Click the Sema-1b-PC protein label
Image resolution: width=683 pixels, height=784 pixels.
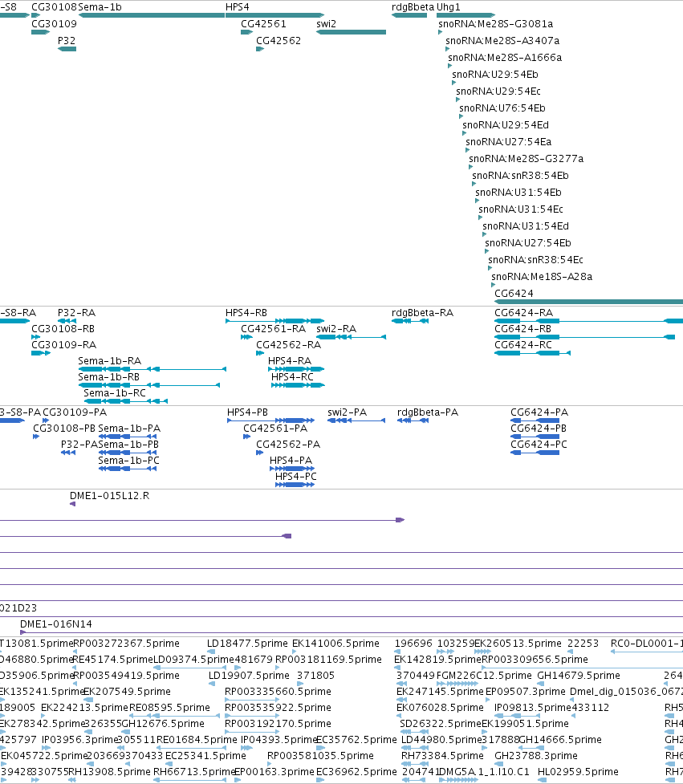(x=128, y=460)
